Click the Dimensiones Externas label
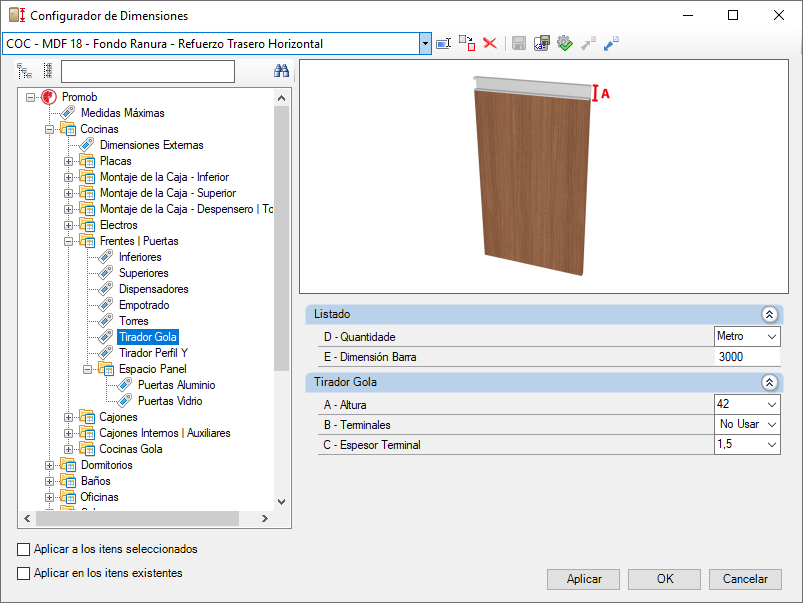803x603 pixels. [152, 145]
